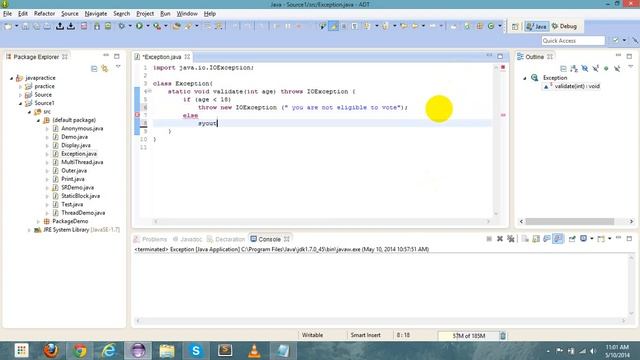Click the Outline horizontal scrollbar
The image size is (640, 360).
570,221
